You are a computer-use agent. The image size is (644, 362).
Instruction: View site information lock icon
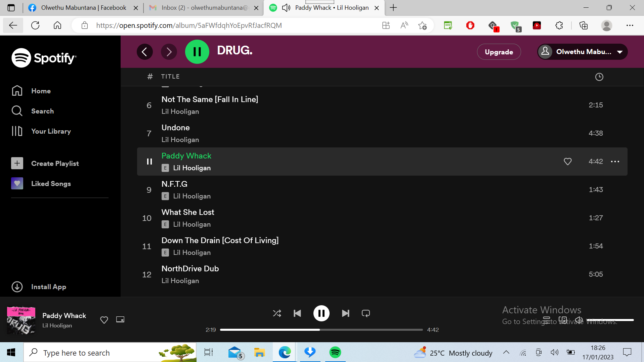click(x=85, y=26)
